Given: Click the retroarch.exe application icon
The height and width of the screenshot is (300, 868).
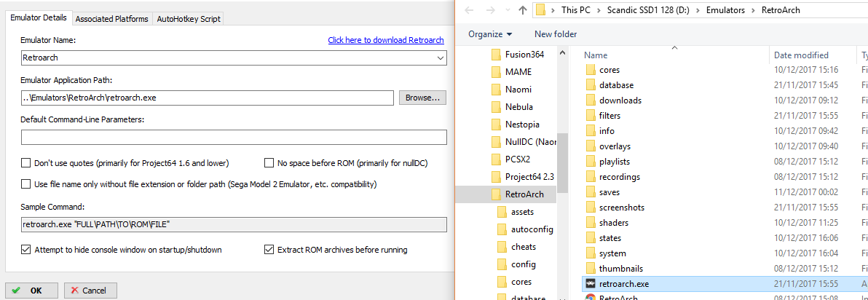Looking at the screenshot, I should click(x=590, y=284).
